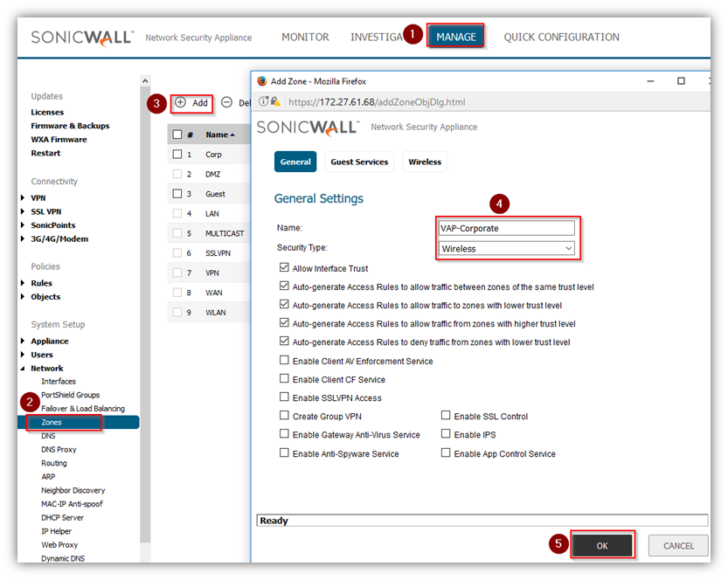Uncheck Allow Interface Trust
Image resolution: width=728 pixels, height=580 pixels.
(x=284, y=268)
